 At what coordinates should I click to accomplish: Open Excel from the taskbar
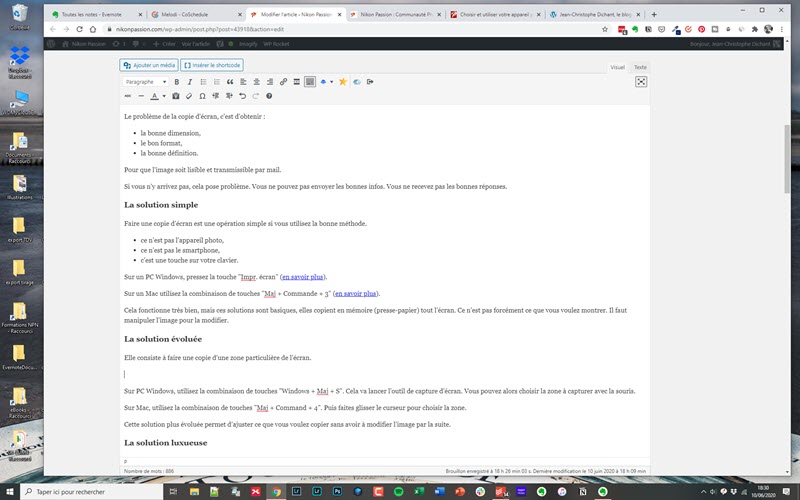(419, 492)
